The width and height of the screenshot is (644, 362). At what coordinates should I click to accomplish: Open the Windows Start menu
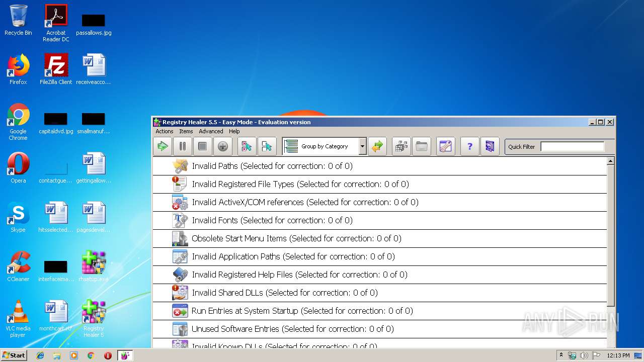pyautogui.click(x=14, y=355)
